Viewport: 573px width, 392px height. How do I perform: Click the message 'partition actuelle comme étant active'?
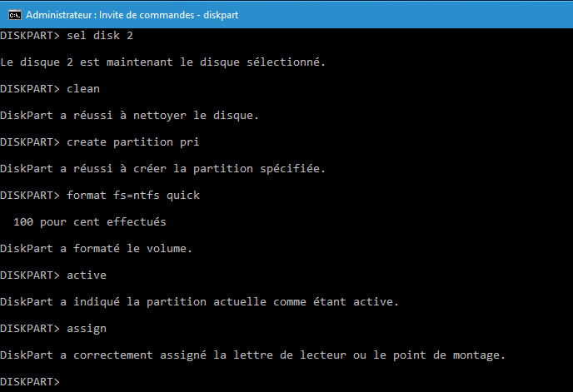click(272, 302)
